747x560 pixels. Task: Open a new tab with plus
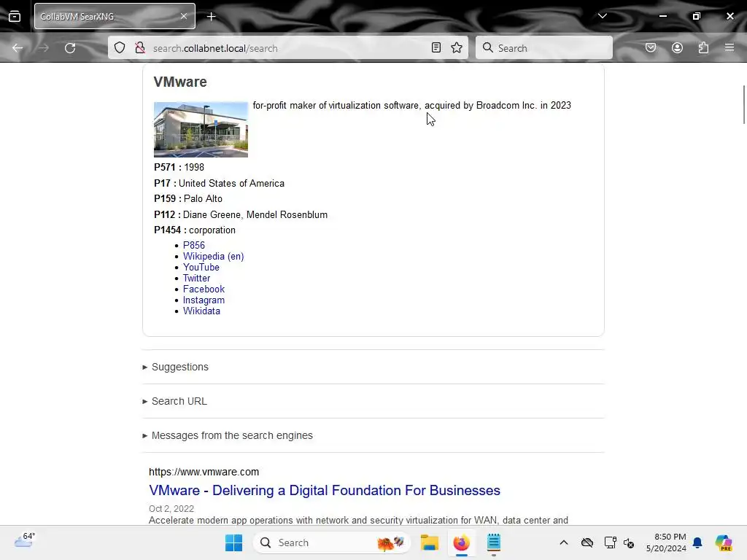pyautogui.click(x=212, y=17)
